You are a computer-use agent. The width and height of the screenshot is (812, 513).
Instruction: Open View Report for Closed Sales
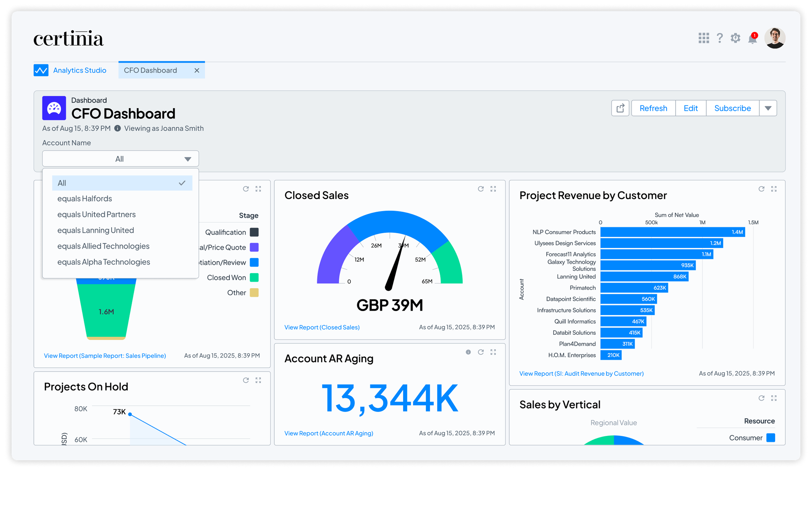point(322,327)
